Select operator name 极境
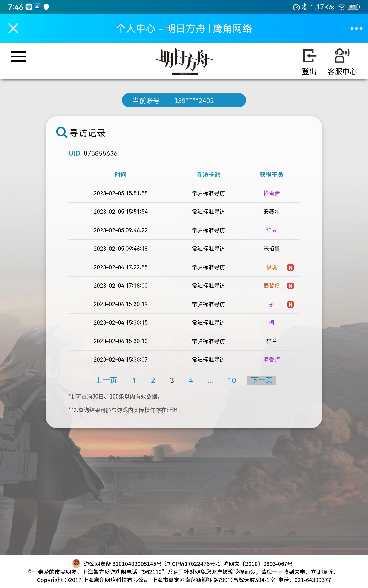368x588 pixels. pos(272,267)
